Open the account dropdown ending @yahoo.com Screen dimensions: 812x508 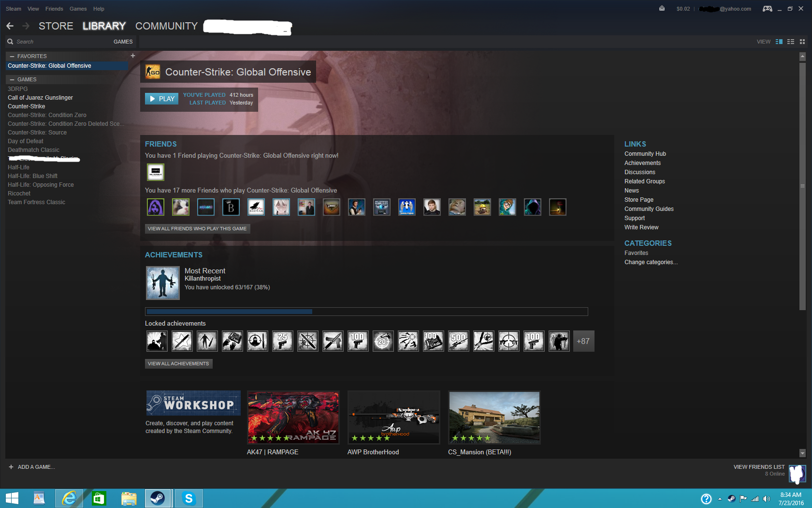pos(725,9)
